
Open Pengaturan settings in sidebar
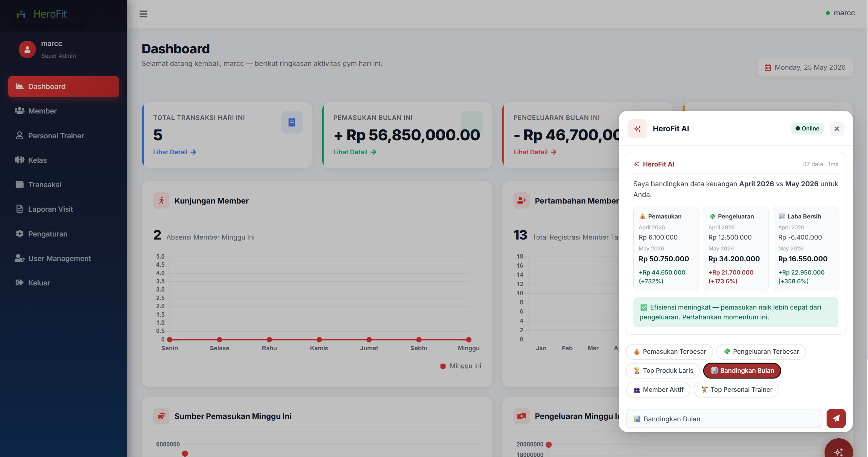64,234
